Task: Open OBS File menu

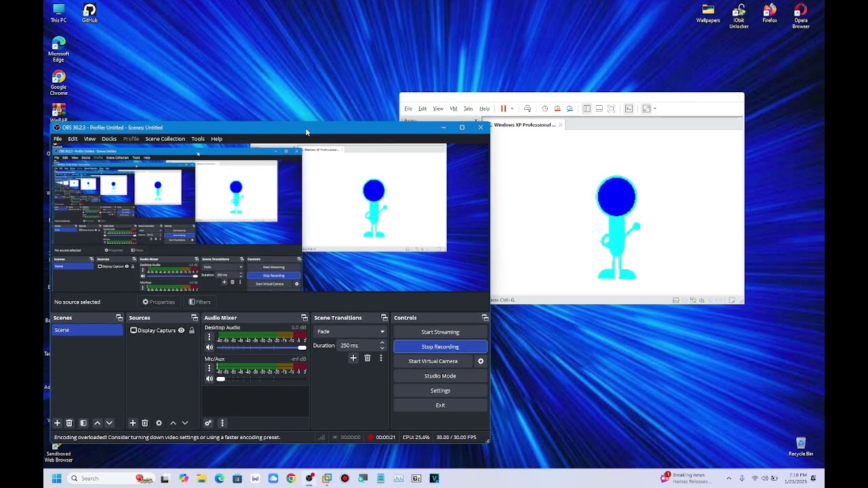Action: tap(58, 139)
